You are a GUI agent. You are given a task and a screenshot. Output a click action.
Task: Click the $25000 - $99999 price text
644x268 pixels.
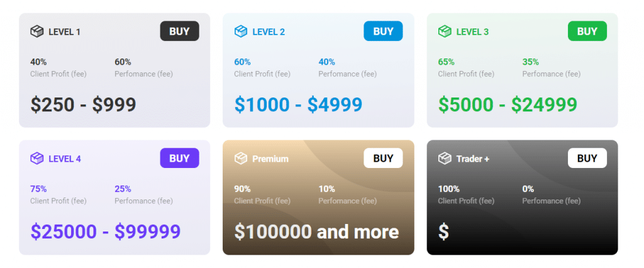(106, 232)
